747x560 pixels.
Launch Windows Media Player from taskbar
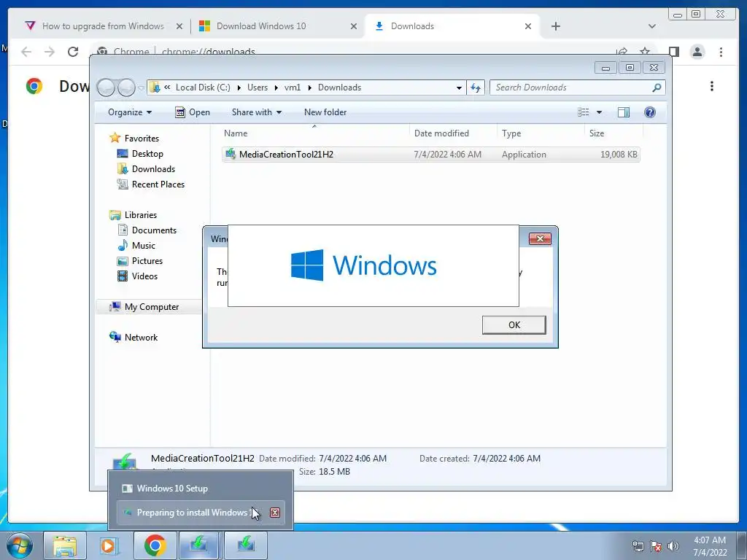pyautogui.click(x=109, y=545)
